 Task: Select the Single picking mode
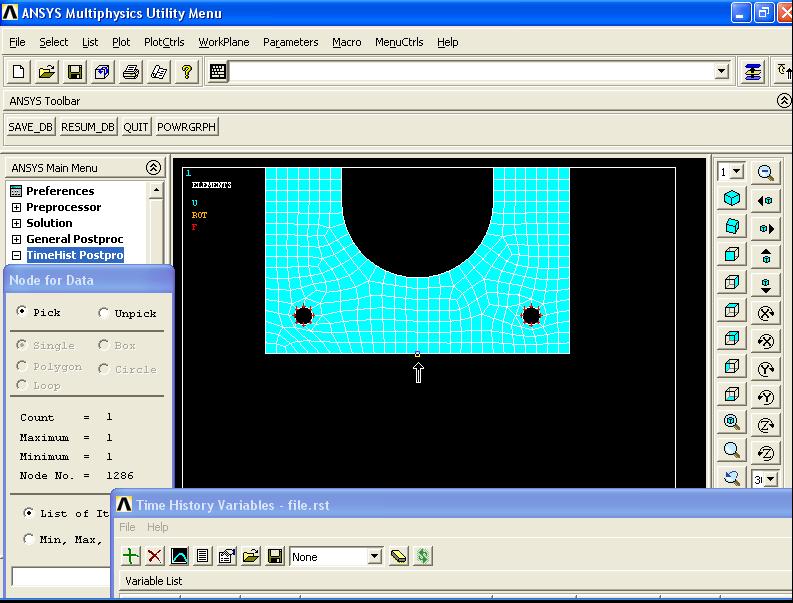click(x=21, y=344)
